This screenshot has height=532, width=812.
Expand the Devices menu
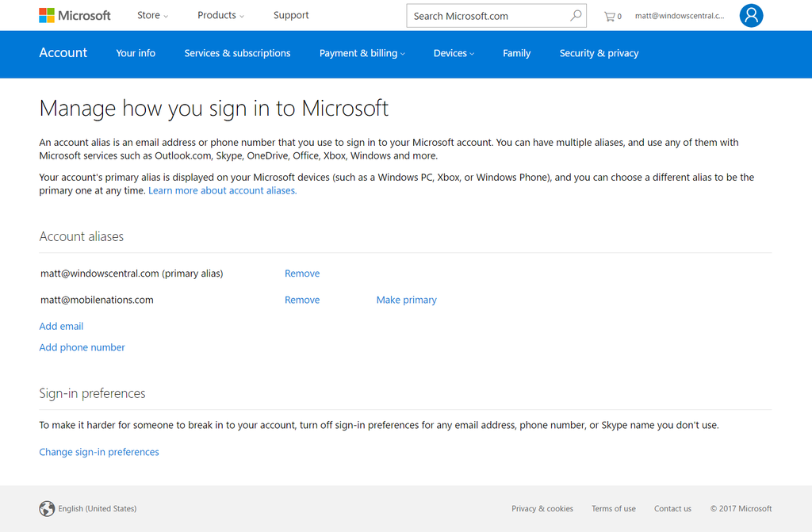454,53
